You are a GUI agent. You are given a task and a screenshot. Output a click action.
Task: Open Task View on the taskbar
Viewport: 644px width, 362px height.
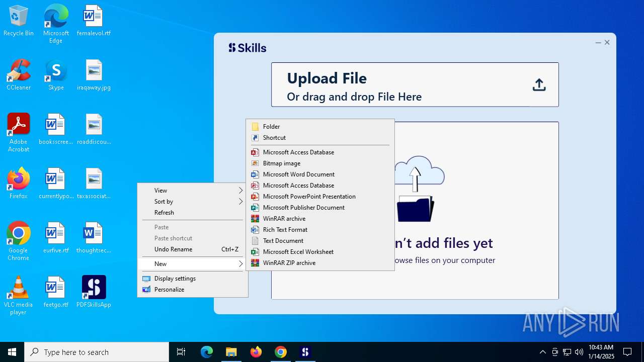tap(181, 352)
